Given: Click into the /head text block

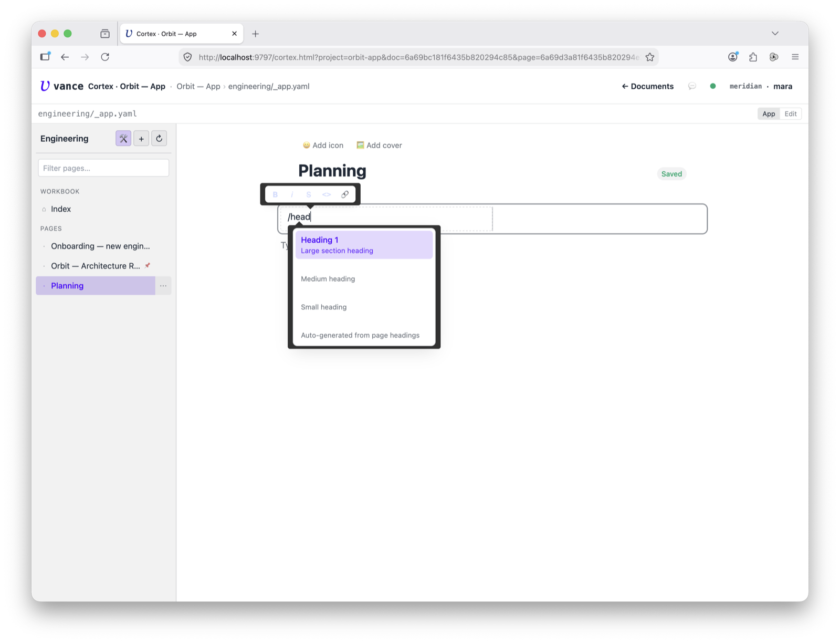Looking at the screenshot, I should click(387, 217).
